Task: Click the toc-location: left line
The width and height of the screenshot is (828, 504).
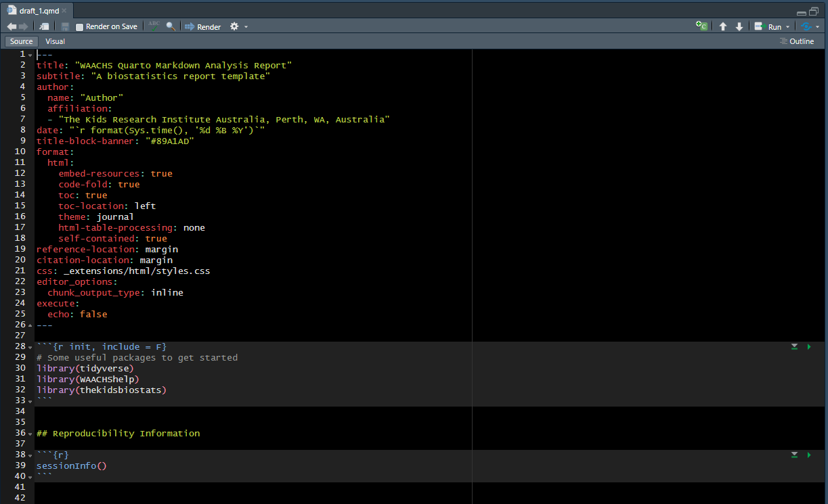Action: click(107, 206)
